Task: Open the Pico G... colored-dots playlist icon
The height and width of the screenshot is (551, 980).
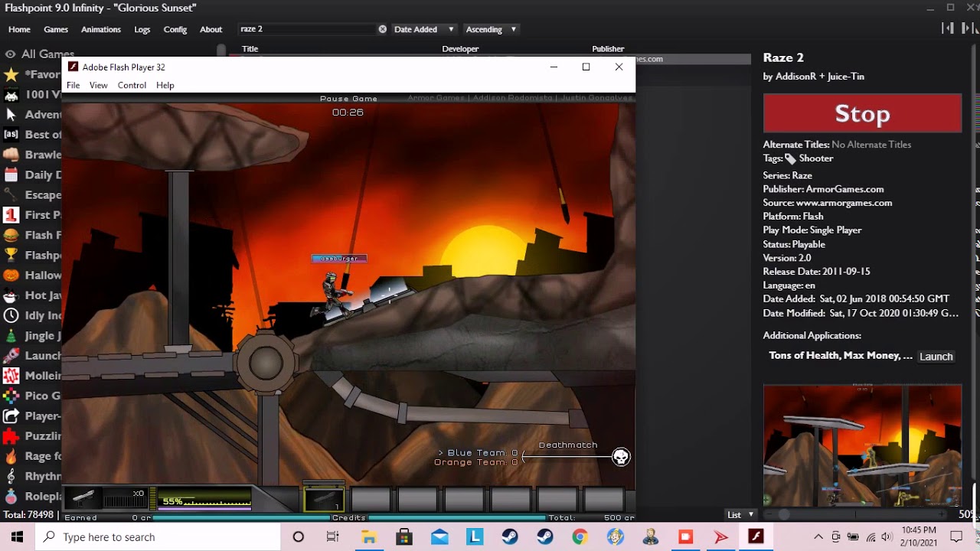Action: click(x=11, y=396)
